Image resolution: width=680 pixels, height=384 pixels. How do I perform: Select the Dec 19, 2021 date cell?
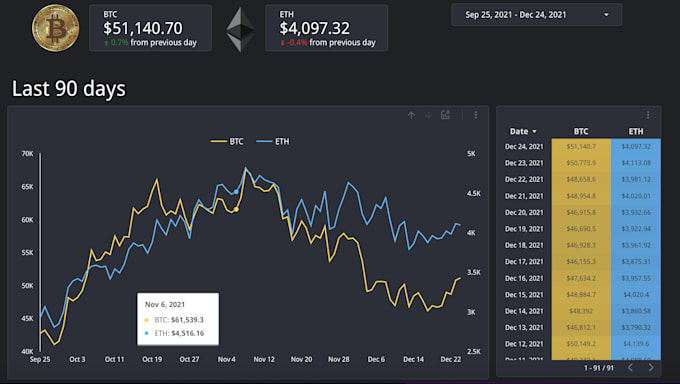pos(524,229)
